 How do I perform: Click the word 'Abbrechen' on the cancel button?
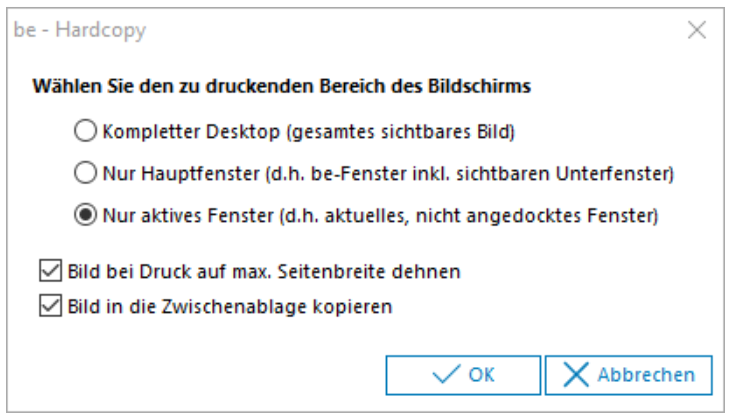(x=646, y=375)
